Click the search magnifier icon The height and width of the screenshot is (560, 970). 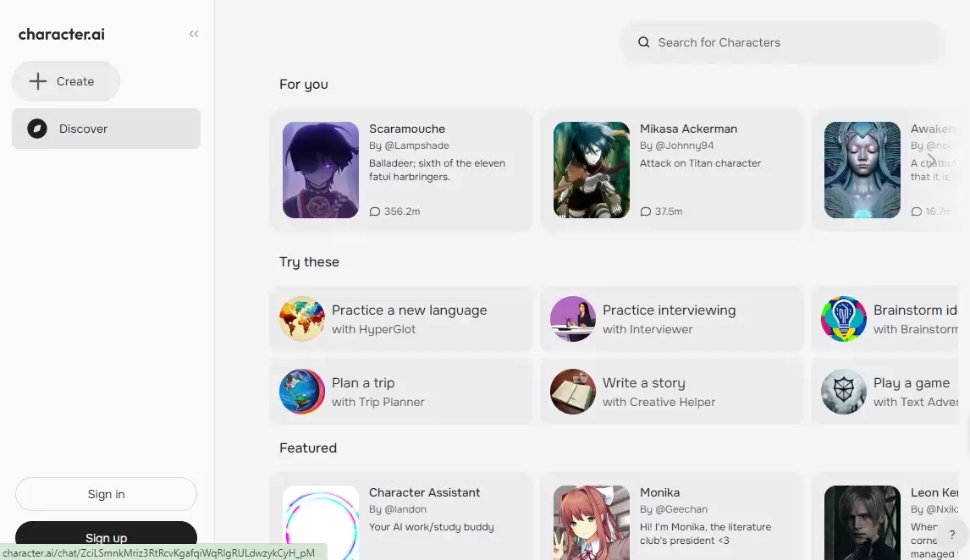[x=644, y=42]
